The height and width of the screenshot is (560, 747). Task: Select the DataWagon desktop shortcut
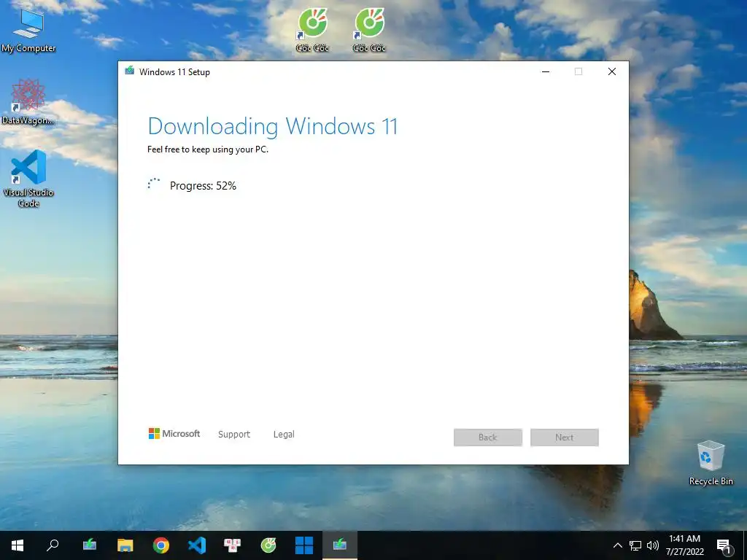(28, 101)
